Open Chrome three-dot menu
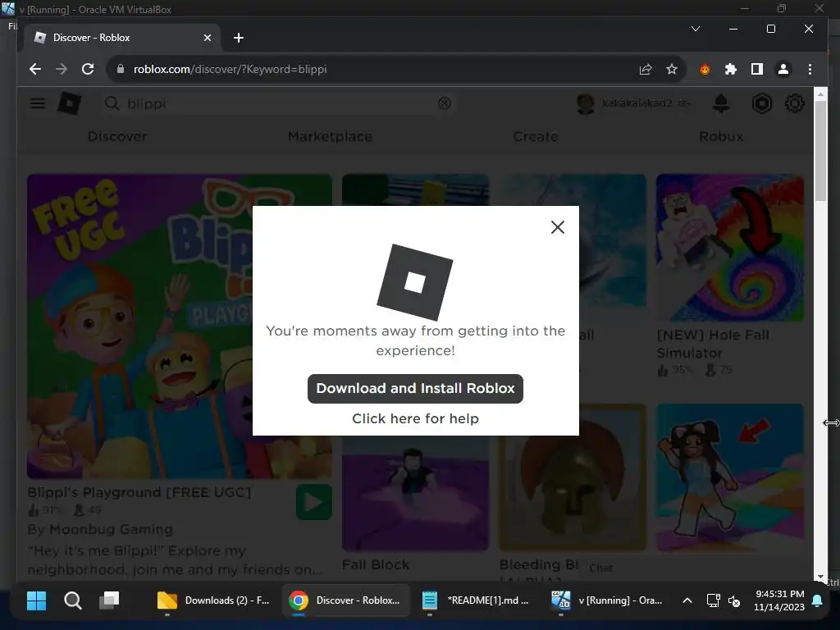 click(810, 69)
